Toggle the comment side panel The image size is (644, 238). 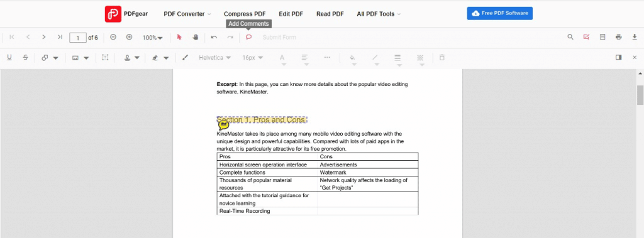(619, 57)
